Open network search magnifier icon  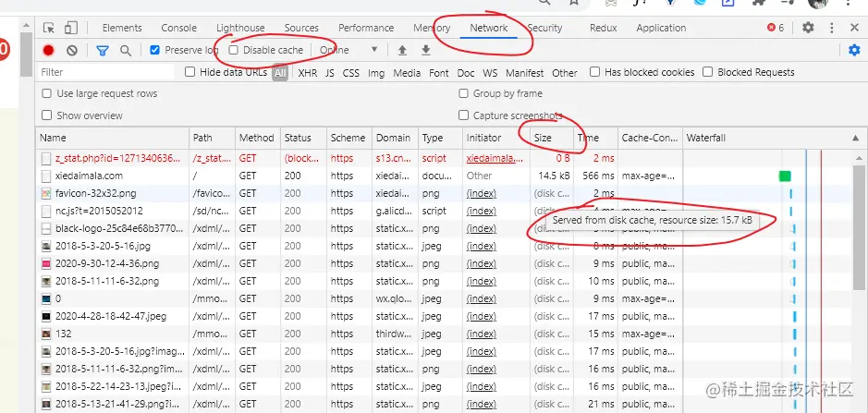126,51
